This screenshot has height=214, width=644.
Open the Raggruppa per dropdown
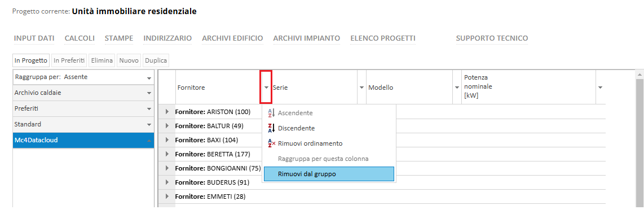click(83, 77)
